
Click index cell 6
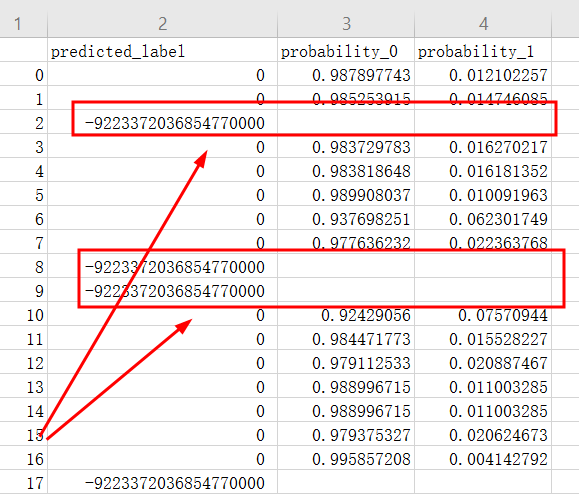(24, 219)
